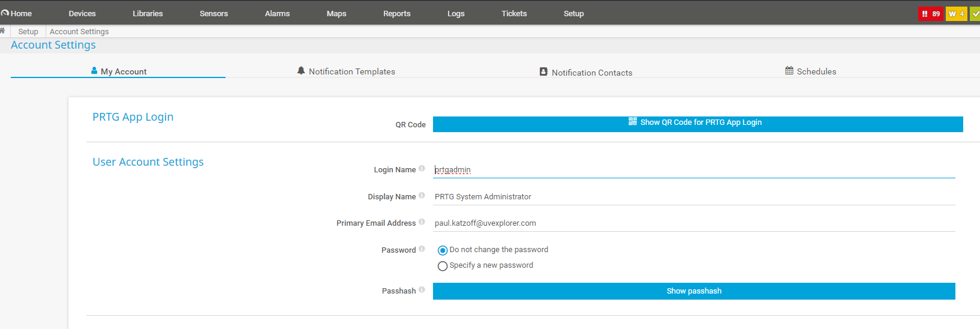Click the Setup breadcrumb link
This screenshot has width=980, height=329.
(x=28, y=31)
